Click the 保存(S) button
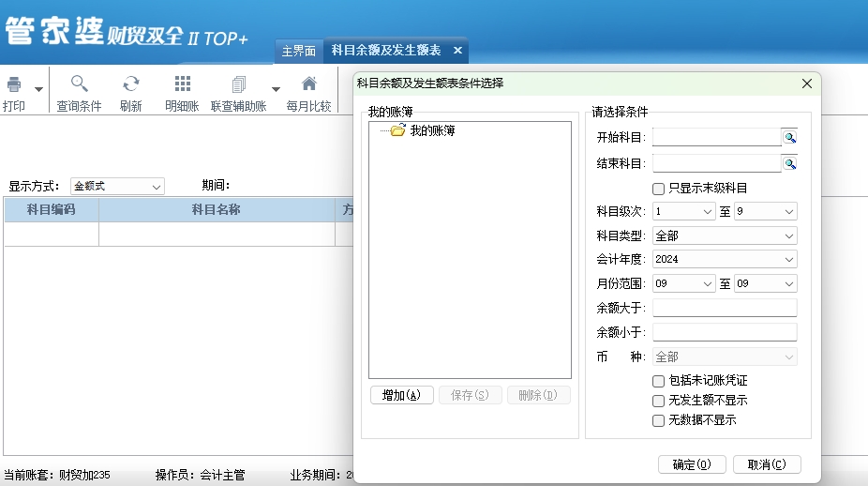The width and height of the screenshot is (868, 486). click(x=470, y=395)
